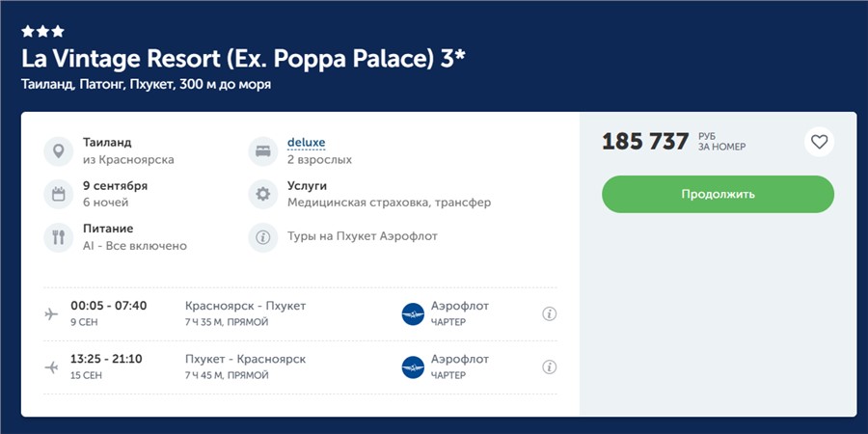Click the calendar date icon
Screen dimensions: 868x434
click(58, 194)
